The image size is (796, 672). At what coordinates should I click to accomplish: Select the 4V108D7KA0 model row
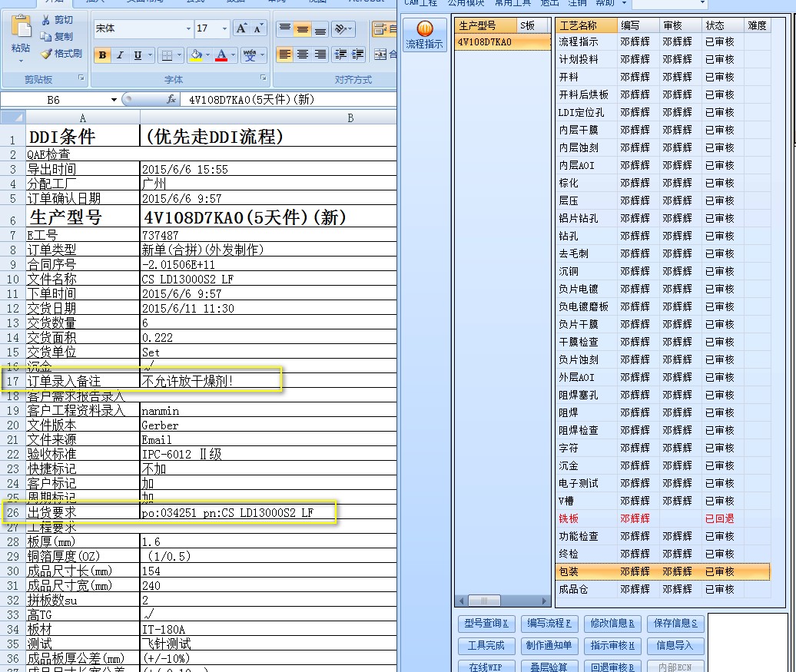click(x=502, y=42)
